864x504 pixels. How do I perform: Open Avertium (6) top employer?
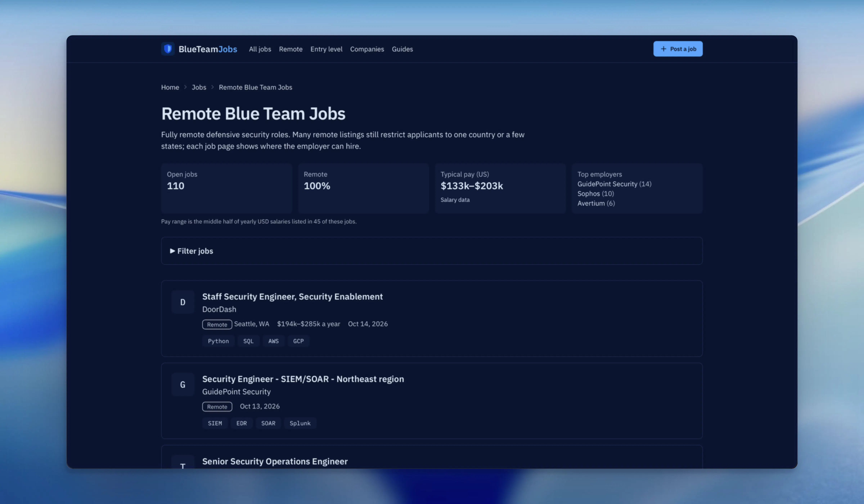[596, 203]
